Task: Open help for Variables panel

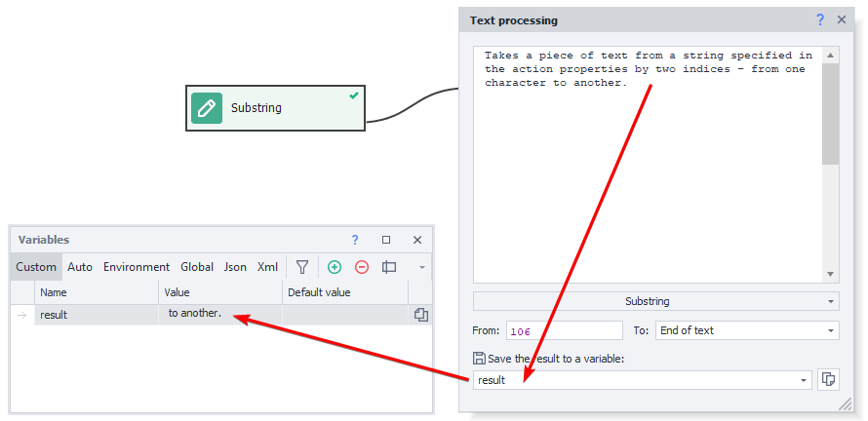Action: click(355, 240)
